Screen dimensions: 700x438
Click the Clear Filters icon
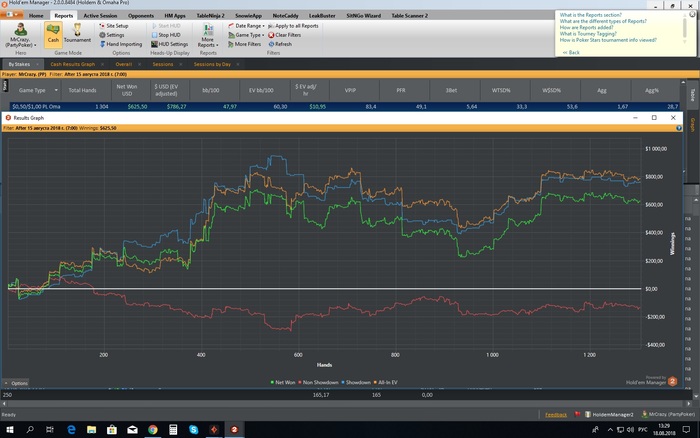coord(271,35)
